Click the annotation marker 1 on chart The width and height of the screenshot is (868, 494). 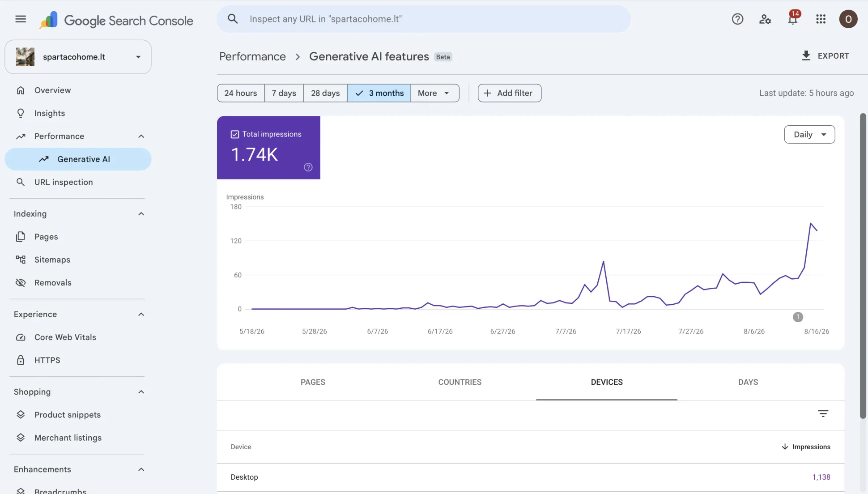(x=798, y=317)
